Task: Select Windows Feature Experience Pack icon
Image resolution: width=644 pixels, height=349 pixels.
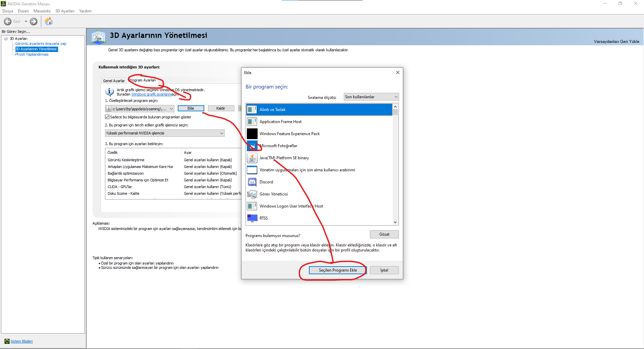Action: (252, 134)
